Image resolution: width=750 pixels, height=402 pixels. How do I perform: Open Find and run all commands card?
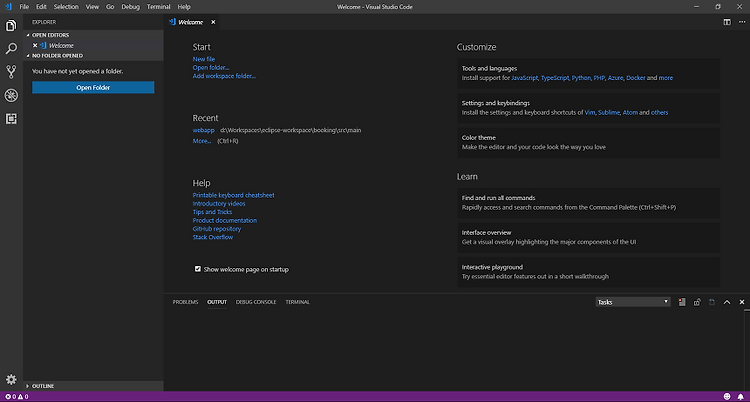[x=588, y=203]
